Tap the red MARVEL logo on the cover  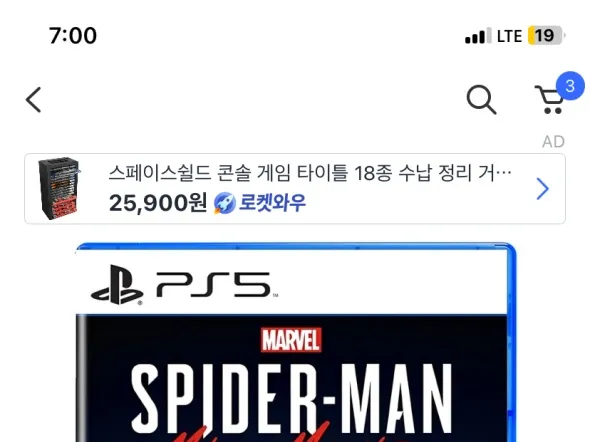point(291,340)
